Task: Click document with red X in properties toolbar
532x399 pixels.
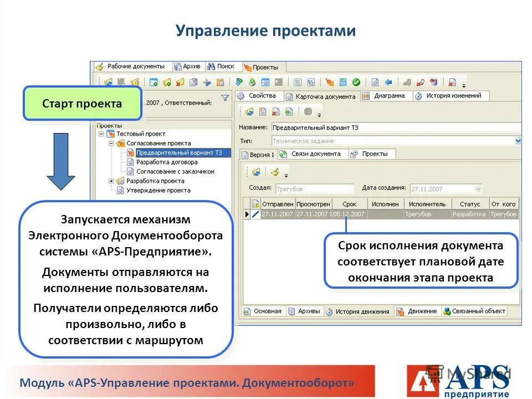Action: [275, 111]
